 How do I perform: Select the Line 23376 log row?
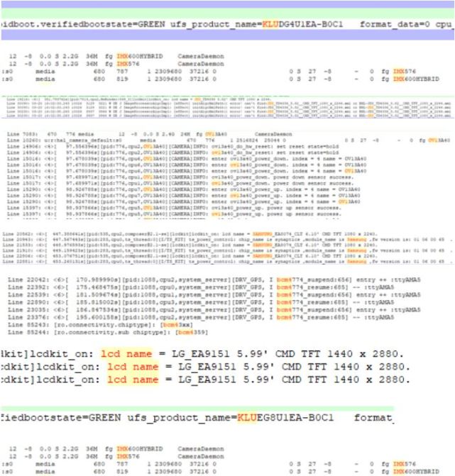click(201, 318)
